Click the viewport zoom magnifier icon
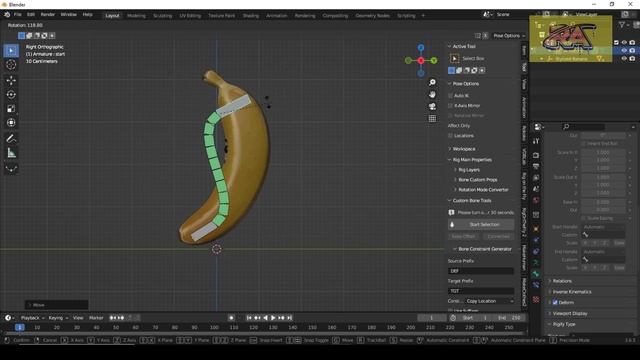The height and width of the screenshot is (360, 640). [432, 82]
